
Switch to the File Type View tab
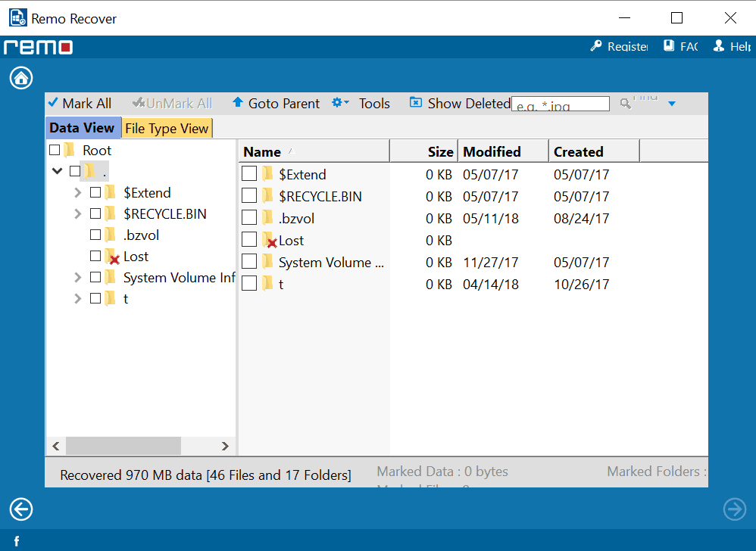click(167, 128)
